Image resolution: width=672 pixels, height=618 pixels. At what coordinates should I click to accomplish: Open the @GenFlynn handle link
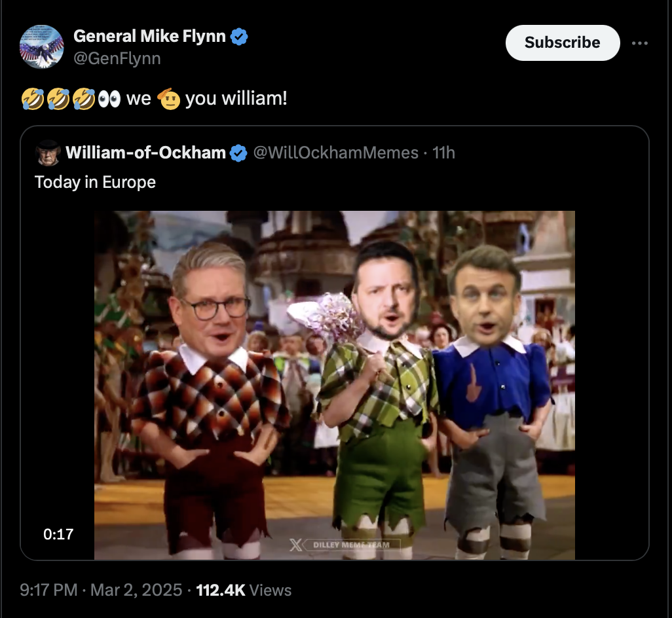coord(117,59)
